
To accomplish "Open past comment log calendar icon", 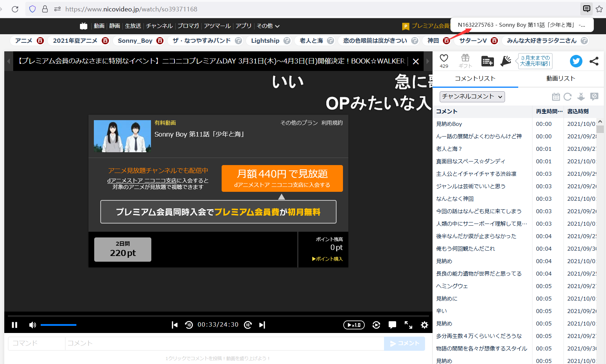I will pyautogui.click(x=556, y=97).
